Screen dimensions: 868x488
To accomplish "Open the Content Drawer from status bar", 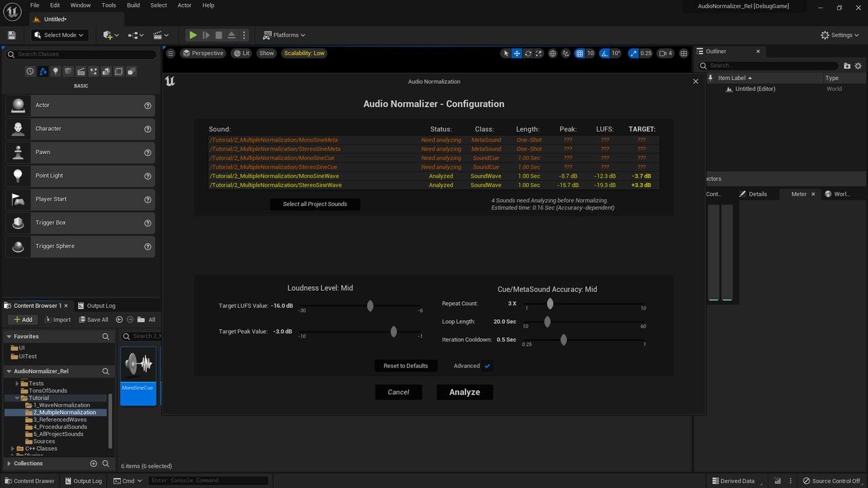I will (29, 481).
